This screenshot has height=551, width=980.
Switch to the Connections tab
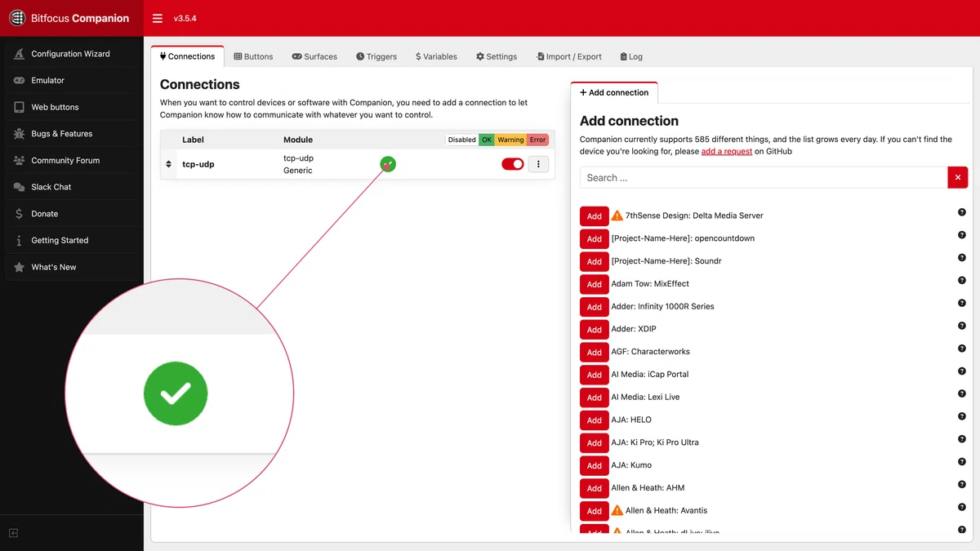[x=187, y=56]
